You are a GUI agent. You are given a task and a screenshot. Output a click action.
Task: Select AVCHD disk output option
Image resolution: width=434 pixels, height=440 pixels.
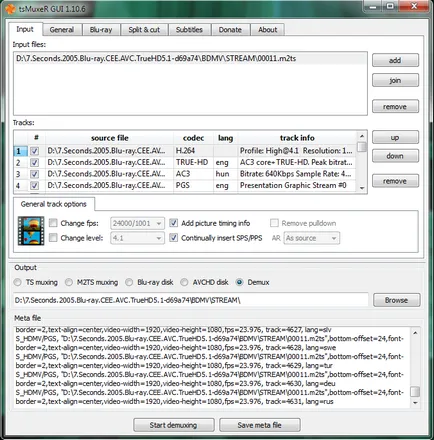point(184,282)
